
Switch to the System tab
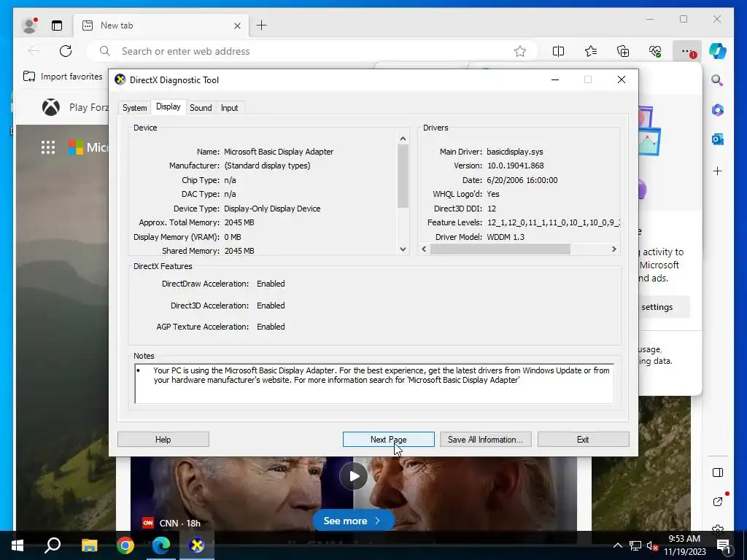click(134, 108)
